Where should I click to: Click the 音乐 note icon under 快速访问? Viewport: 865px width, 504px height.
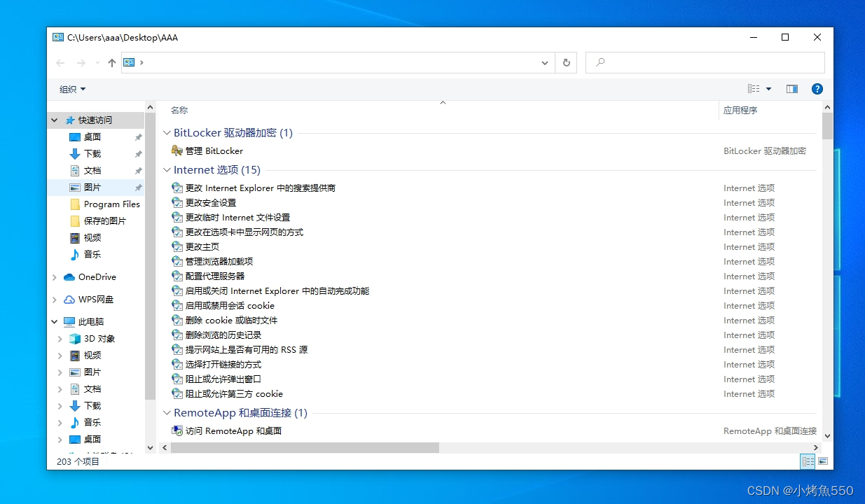(x=75, y=255)
